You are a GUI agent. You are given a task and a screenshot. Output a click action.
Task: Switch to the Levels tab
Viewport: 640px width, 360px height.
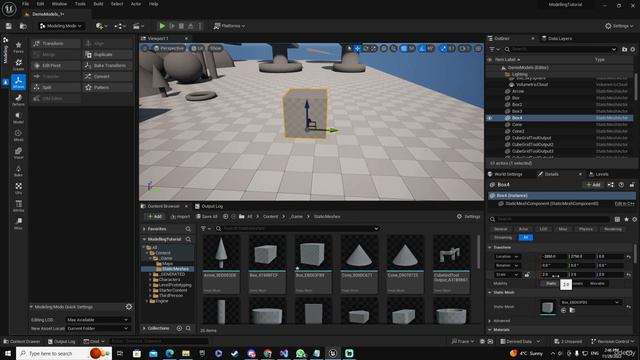tap(598, 174)
